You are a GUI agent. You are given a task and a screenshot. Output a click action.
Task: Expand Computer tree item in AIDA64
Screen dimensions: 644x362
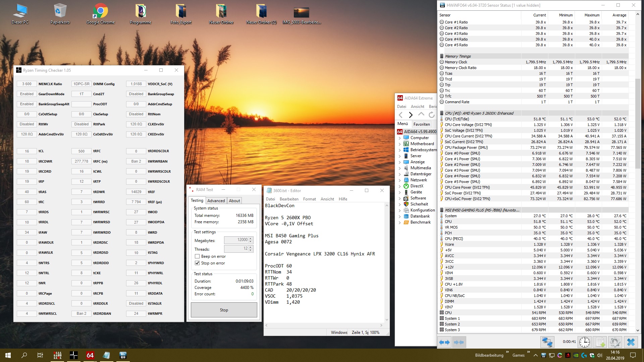tap(399, 138)
